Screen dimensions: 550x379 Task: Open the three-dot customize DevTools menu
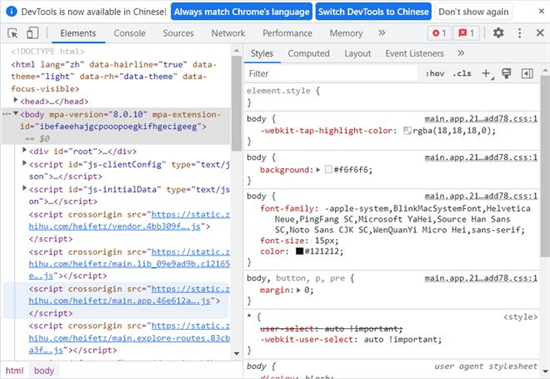(x=519, y=33)
